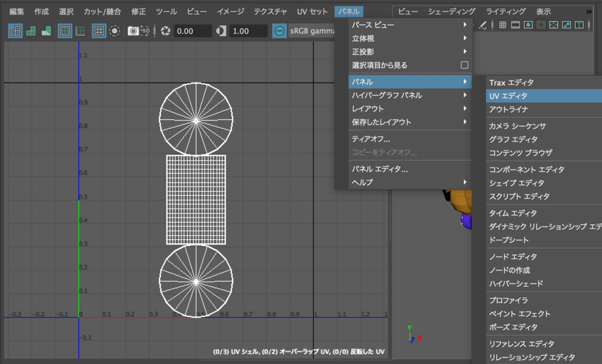Toggle the highlighted UV grid display icon

coord(65,31)
